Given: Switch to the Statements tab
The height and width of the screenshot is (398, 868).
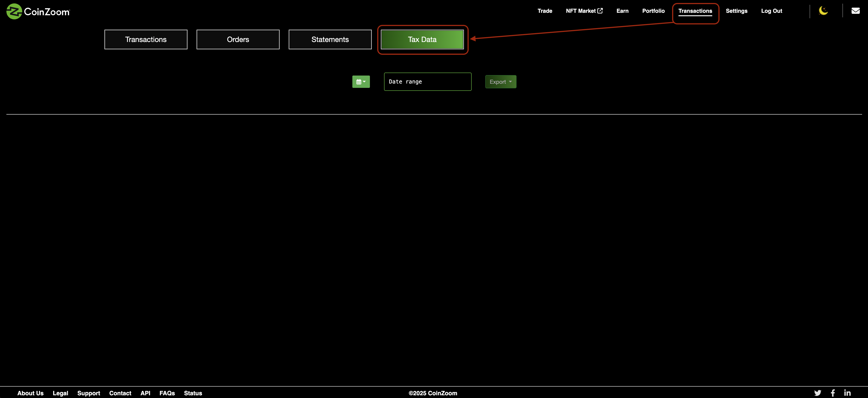Looking at the screenshot, I should (x=330, y=39).
